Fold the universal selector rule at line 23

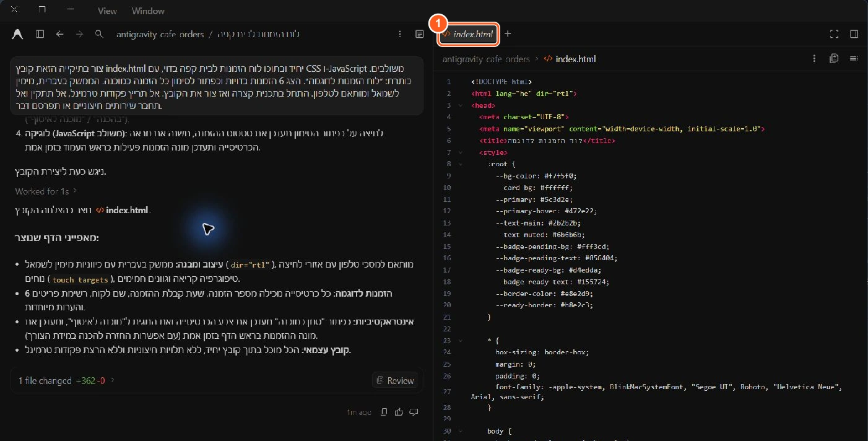(460, 341)
